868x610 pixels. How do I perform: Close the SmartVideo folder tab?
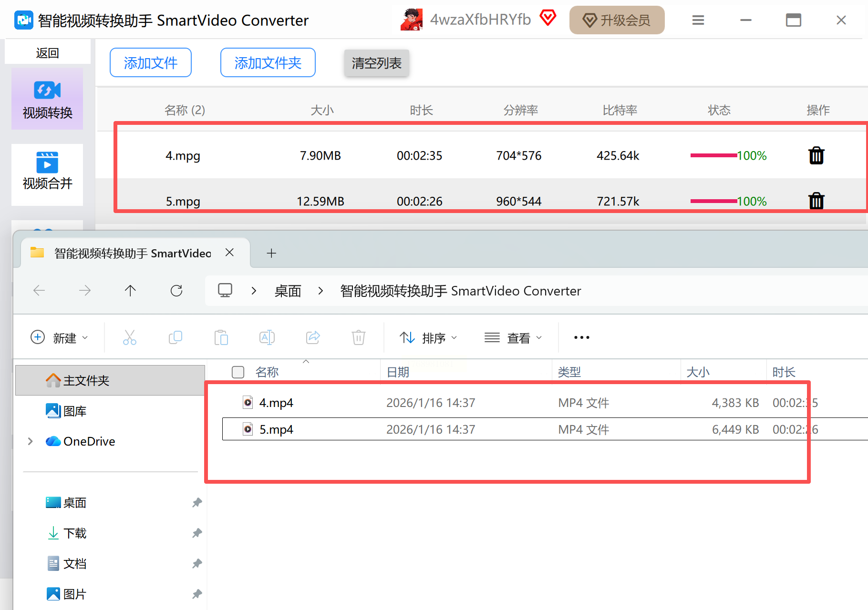coord(229,253)
